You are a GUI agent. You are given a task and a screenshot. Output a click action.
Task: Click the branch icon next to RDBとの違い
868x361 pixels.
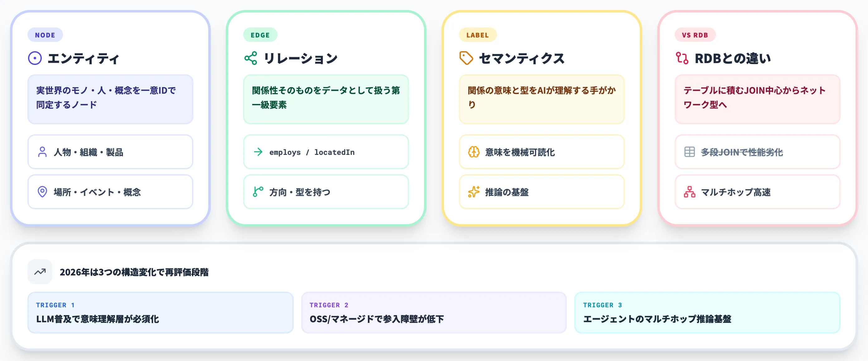tap(683, 58)
